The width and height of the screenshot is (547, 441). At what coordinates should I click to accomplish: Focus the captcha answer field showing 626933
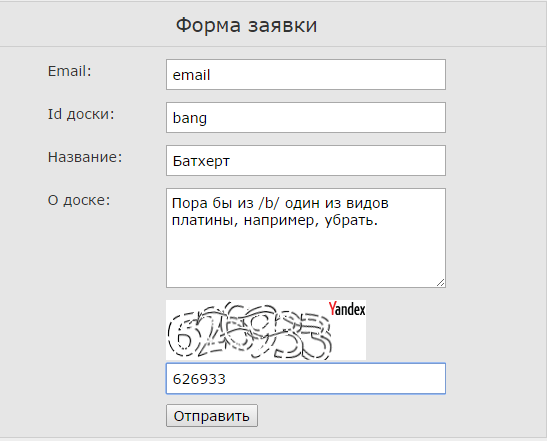[x=306, y=379]
